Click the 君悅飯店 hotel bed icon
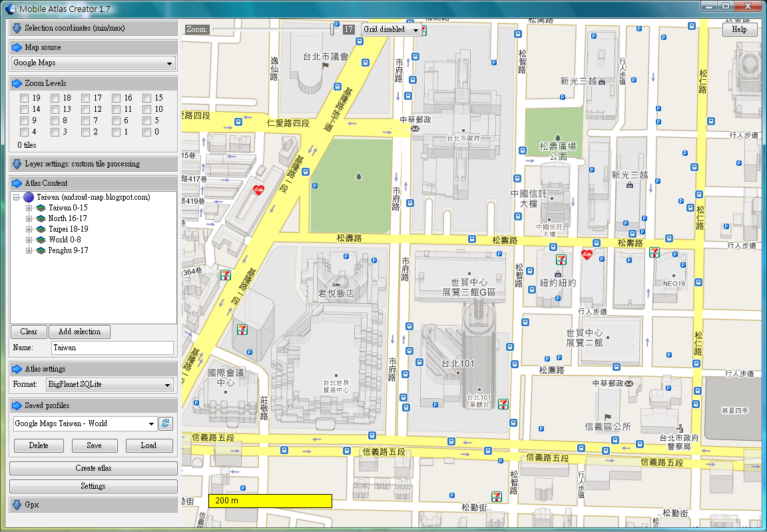767x532 pixels. tap(336, 284)
